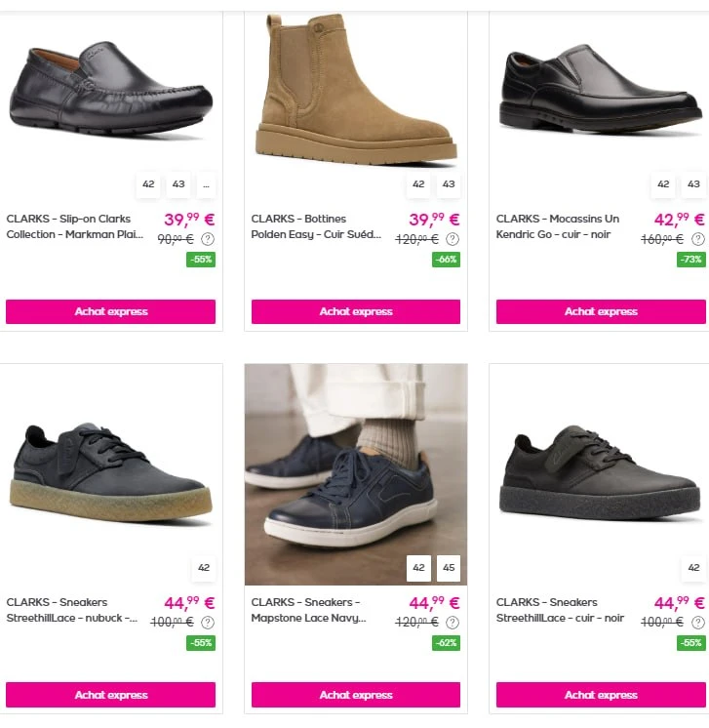Click price info icon for black leather StreethillLace

point(698,623)
